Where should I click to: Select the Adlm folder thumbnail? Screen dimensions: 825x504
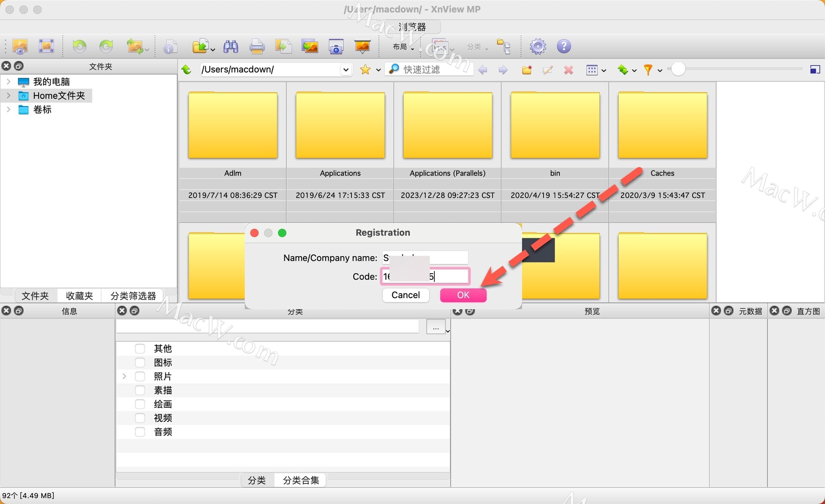(233, 125)
